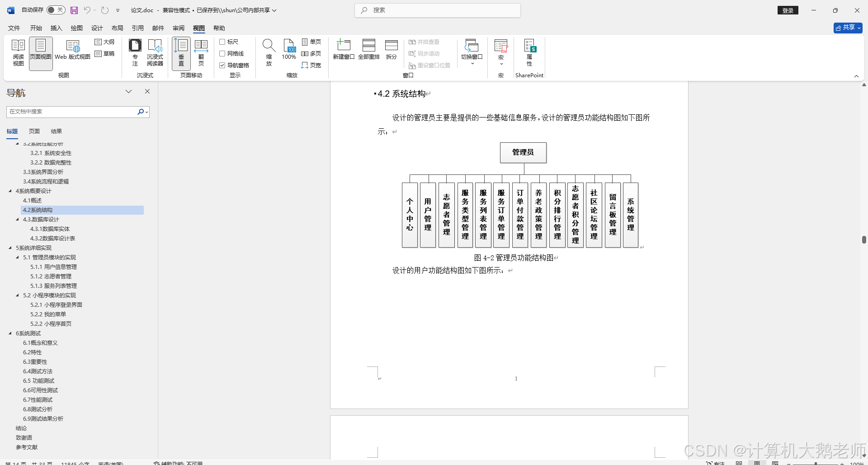Open Immersive Reader (沉浸式阅读器)
This screenshot has height=465, width=868.
(x=155, y=53)
